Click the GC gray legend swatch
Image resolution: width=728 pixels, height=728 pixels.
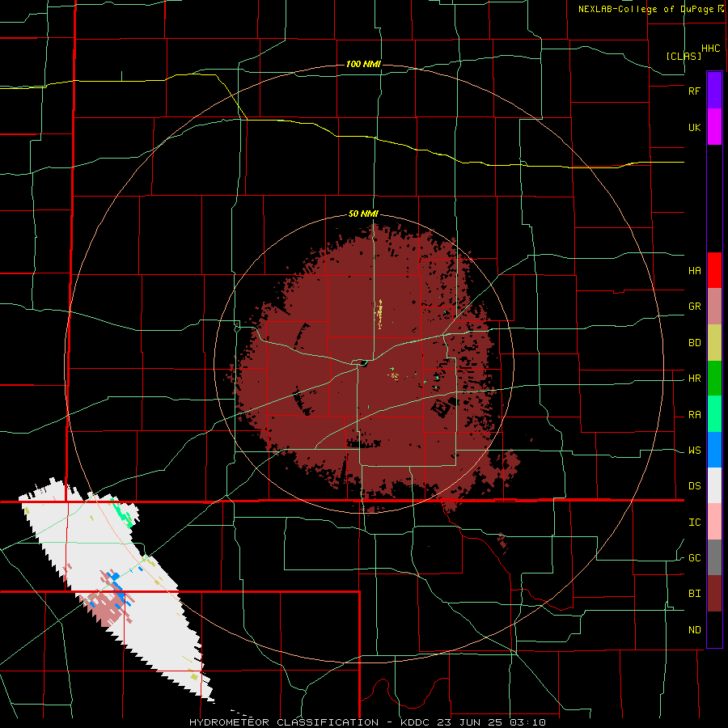[x=714, y=557]
